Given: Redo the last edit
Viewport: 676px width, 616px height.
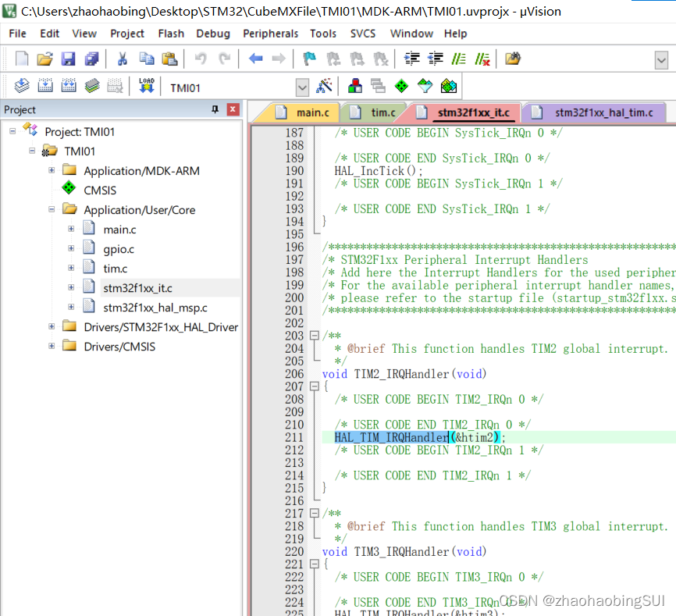Looking at the screenshot, I should pyautogui.click(x=224, y=59).
